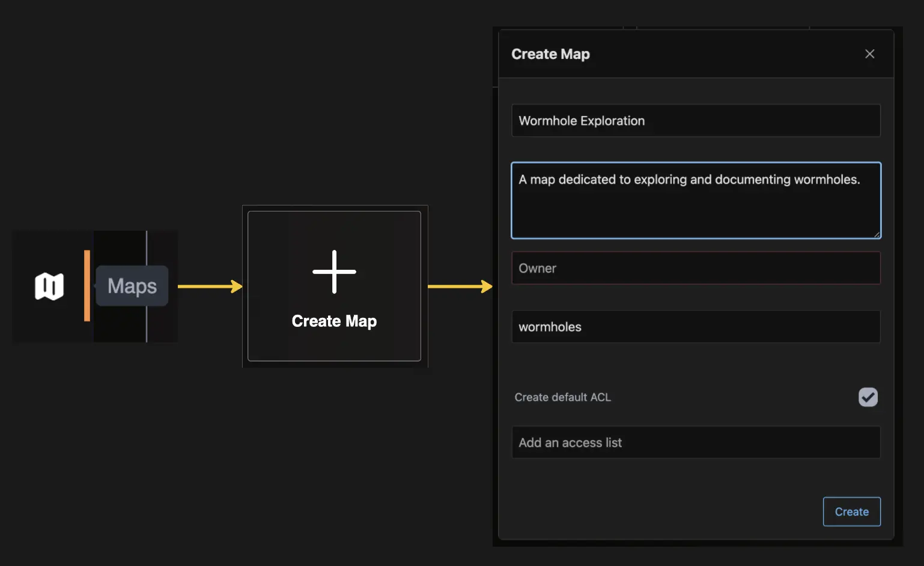
Task: Click the Create Map tile label
Action: [x=334, y=321]
